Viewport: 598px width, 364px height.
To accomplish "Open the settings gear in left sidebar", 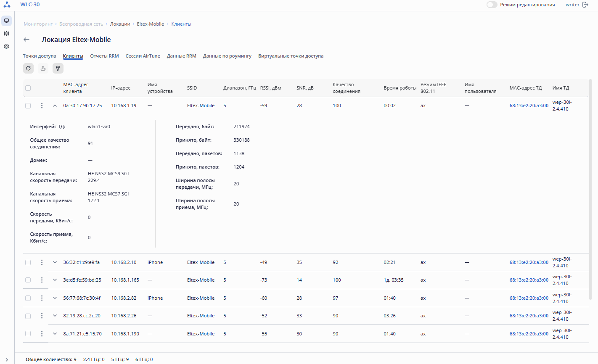I will 6,47.
